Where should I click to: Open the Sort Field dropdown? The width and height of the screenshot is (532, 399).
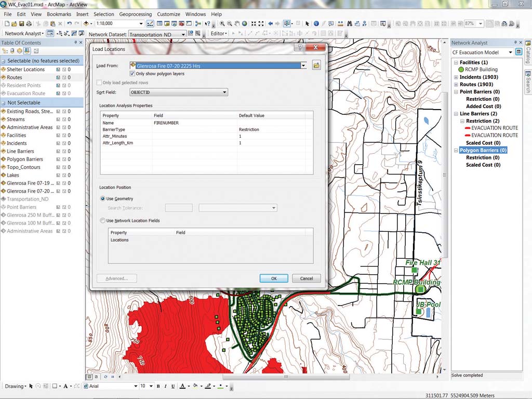[x=224, y=92]
